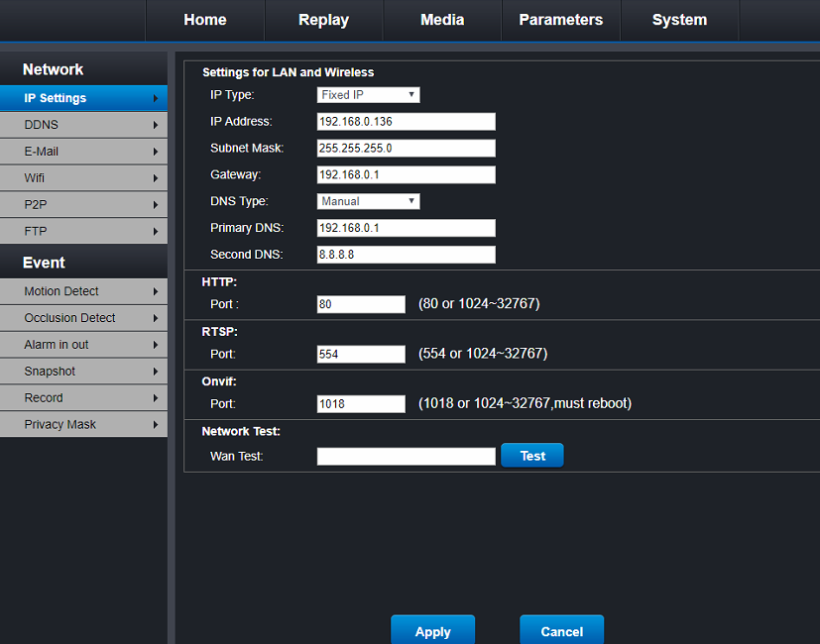820x644 pixels.
Task: Select the Wifi sidebar item
Action: 83,178
